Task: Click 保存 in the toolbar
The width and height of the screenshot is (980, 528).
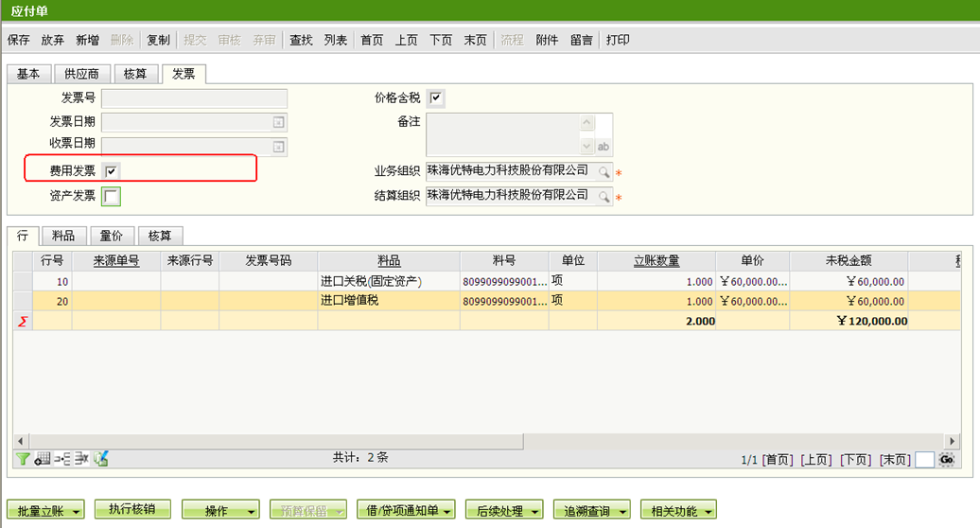Action: [19, 40]
